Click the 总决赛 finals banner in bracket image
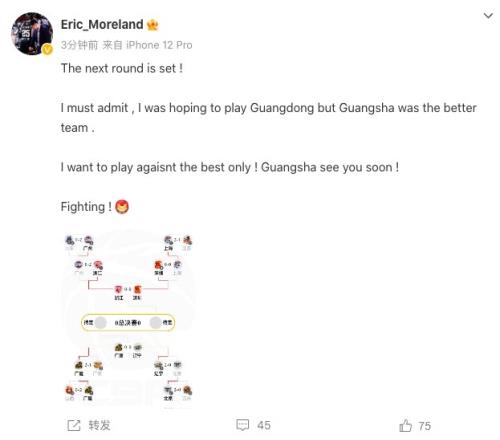This screenshot has height=440, width=500. click(128, 322)
